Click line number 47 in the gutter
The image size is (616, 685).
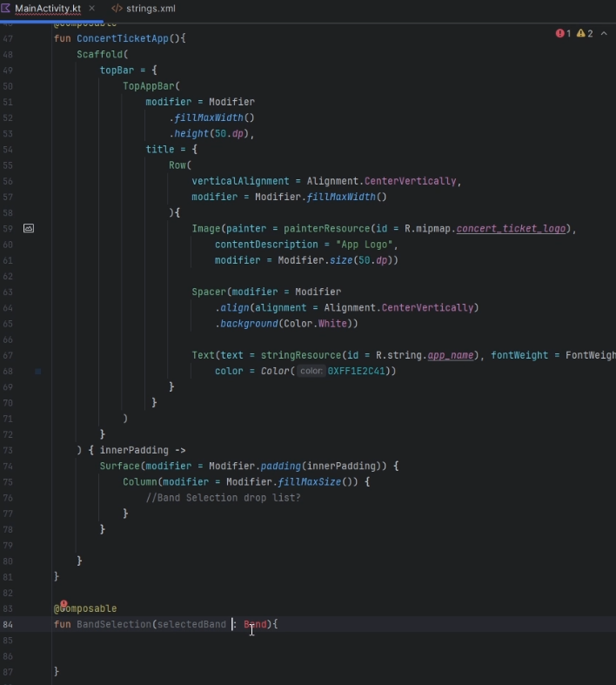pos(8,38)
